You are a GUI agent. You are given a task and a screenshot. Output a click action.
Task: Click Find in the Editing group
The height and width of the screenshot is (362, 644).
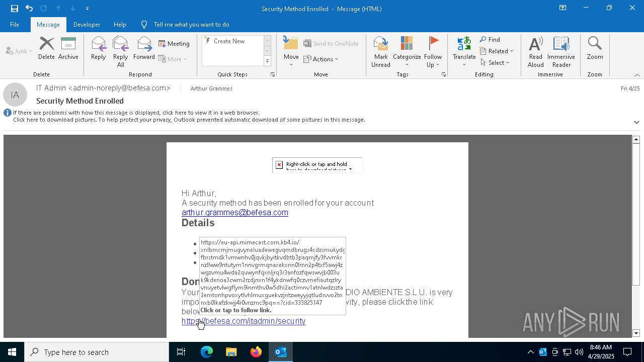pyautogui.click(x=490, y=39)
